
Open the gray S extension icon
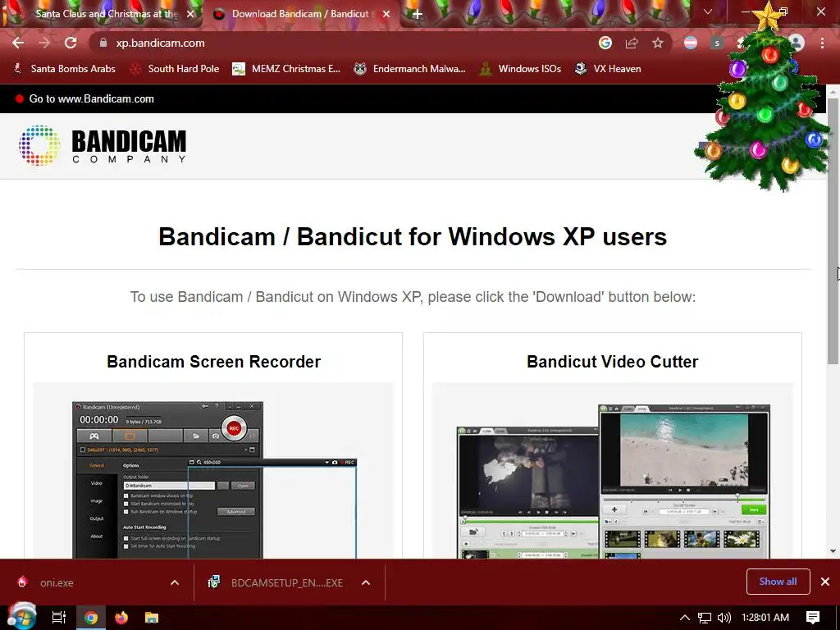click(717, 43)
